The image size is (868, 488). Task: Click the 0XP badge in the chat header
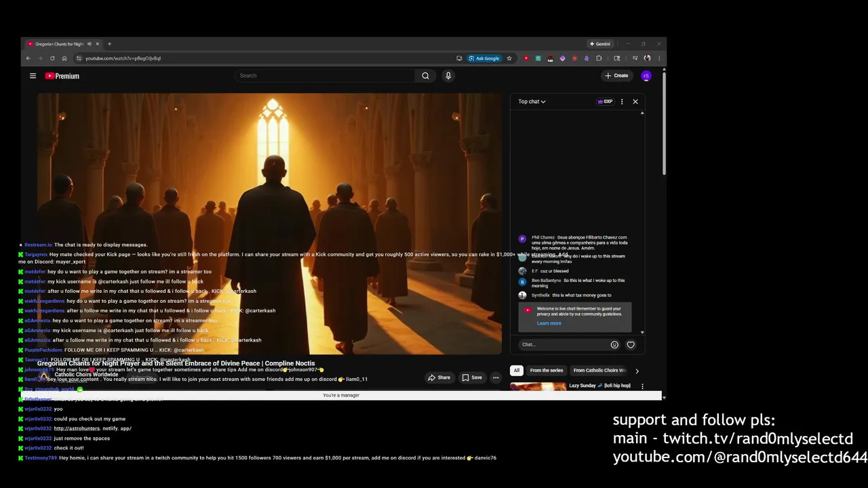coord(605,102)
